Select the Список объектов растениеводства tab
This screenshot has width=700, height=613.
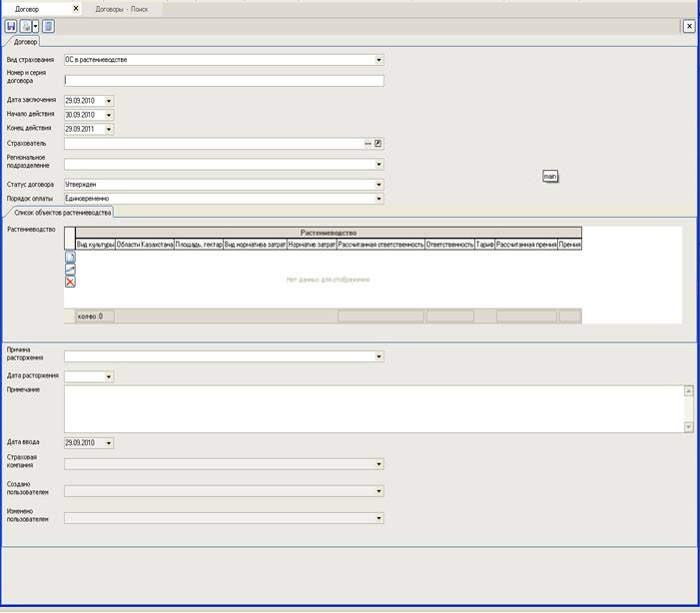[63, 213]
